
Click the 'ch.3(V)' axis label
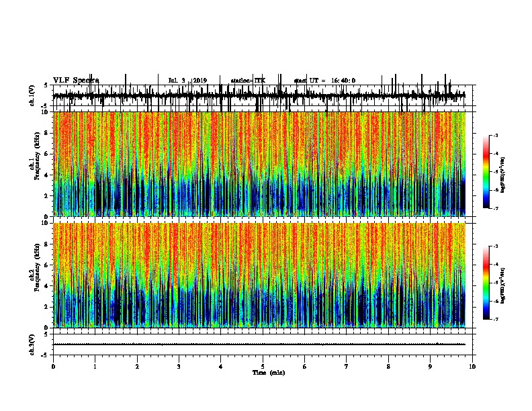(32, 345)
